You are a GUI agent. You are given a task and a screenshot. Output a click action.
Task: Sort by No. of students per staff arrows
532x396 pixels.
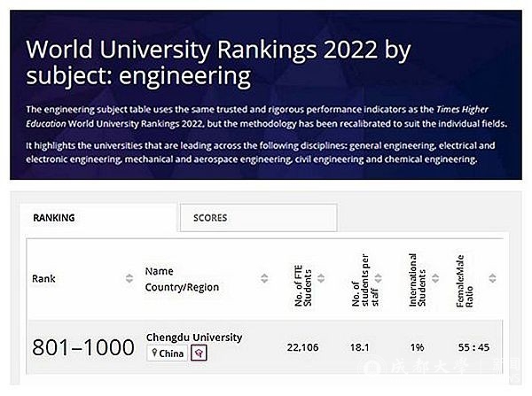pyautogui.click(x=379, y=278)
